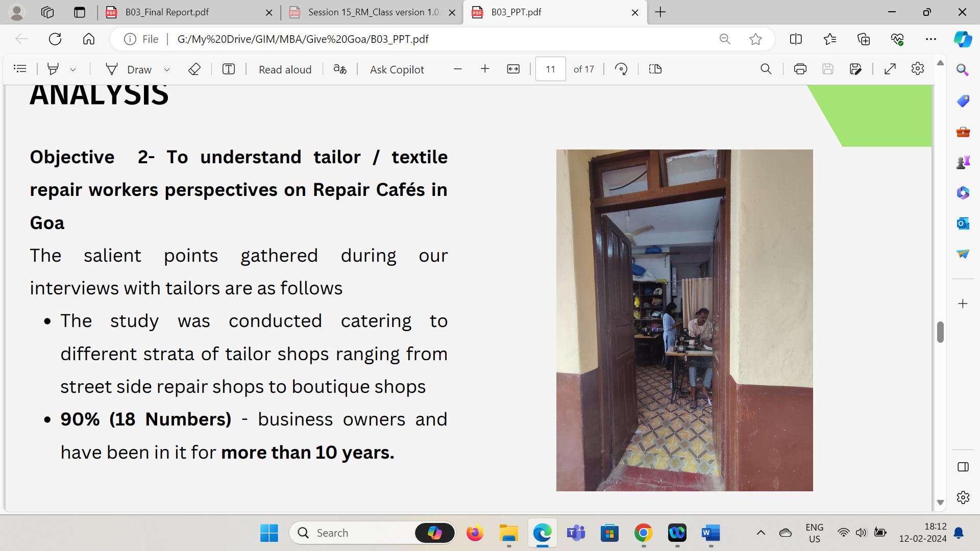
Task: Show hidden system tray icons
Action: pyautogui.click(x=761, y=533)
